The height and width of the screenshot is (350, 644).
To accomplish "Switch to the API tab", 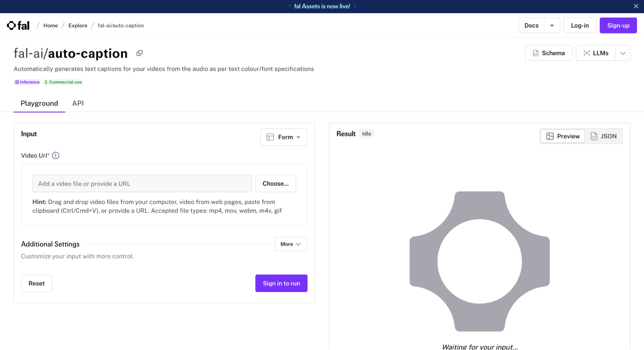I will click(78, 103).
